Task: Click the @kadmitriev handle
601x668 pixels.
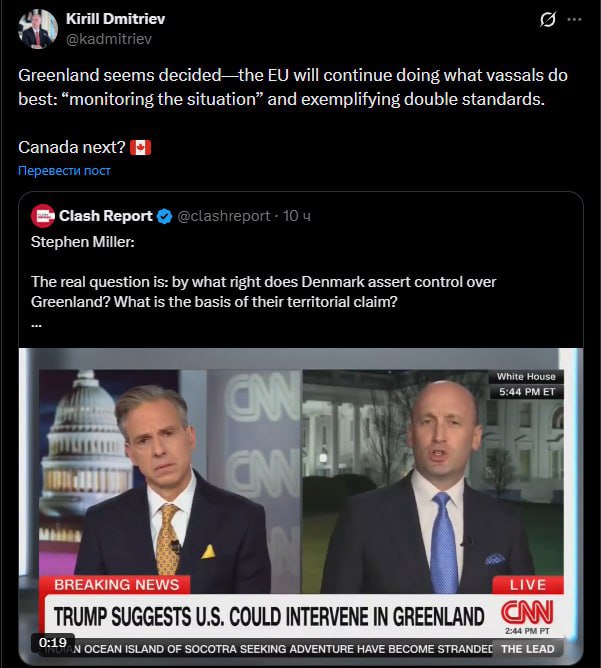Action: coord(109,39)
